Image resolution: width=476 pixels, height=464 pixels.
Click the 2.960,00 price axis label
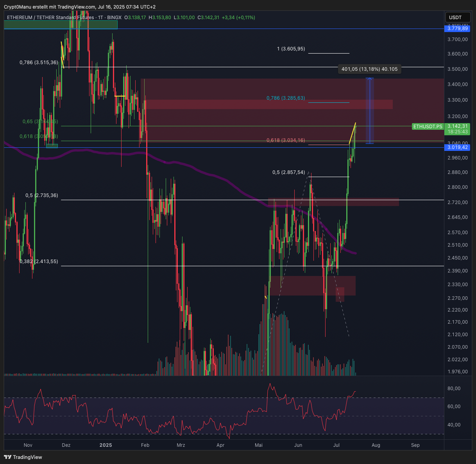click(458, 158)
